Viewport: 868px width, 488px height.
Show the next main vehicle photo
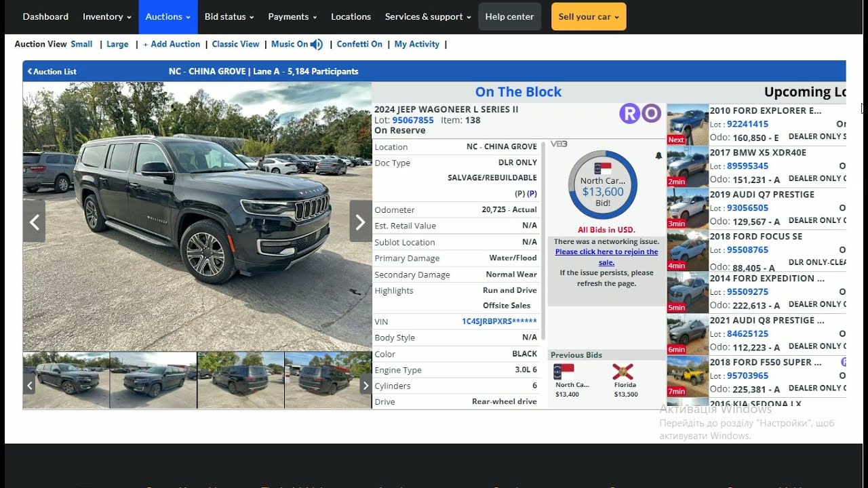click(x=360, y=221)
